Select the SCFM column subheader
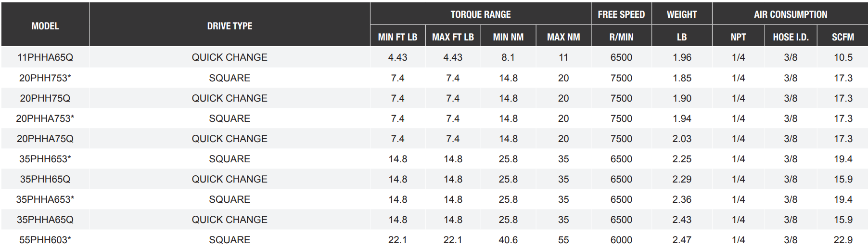Viewport: 868px width, 249px height. coord(843,37)
